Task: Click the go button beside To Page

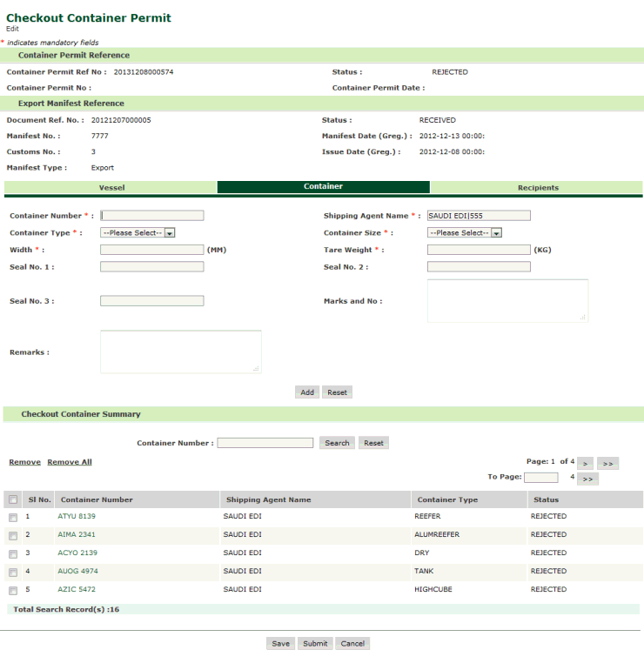Action: pos(587,479)
